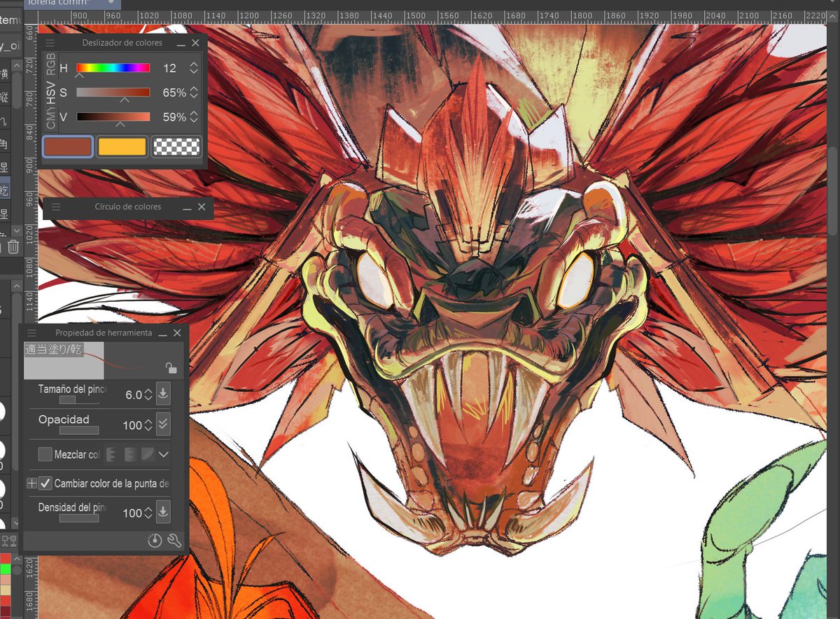Delete sub tool with trash icon
Viewport: 840px width, 619px height.
coord(14,246)
